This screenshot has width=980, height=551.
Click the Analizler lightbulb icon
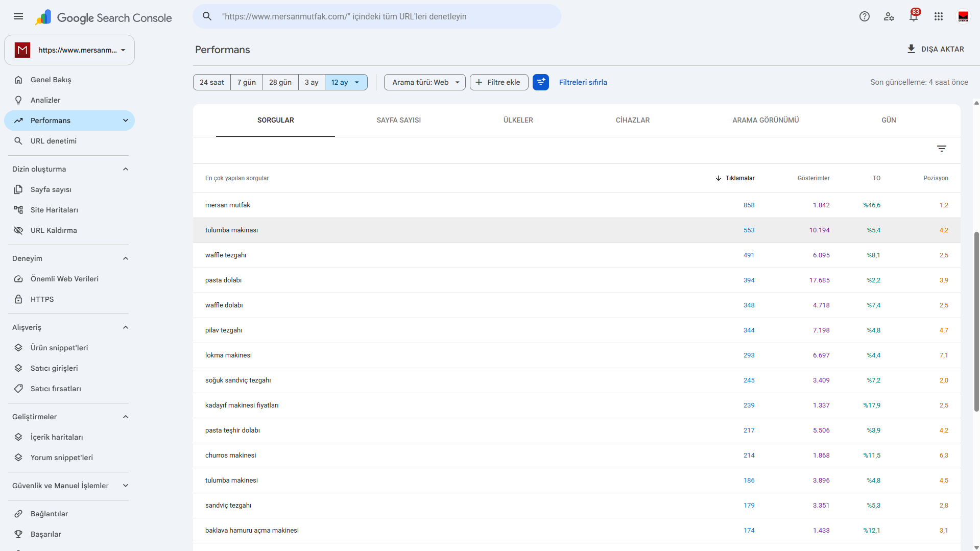18,100
